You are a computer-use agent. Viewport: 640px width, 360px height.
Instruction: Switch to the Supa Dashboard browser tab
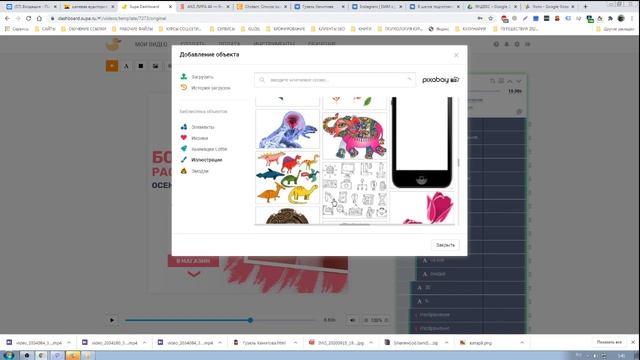[x=148, y=7]
